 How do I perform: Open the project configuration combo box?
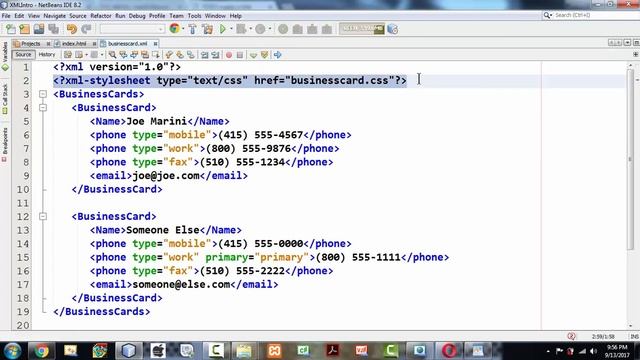(132, 29)
